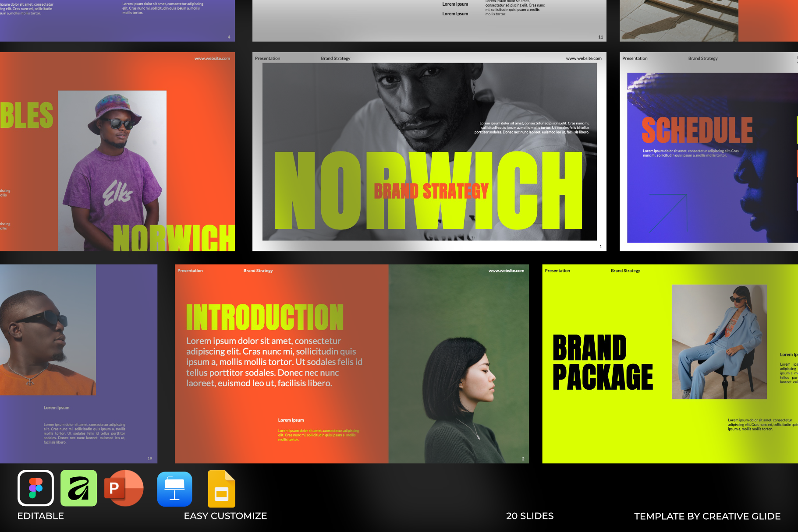
Task: Click the green Affinity app icon
Action: pyautogui.click(x=78, y=488)
